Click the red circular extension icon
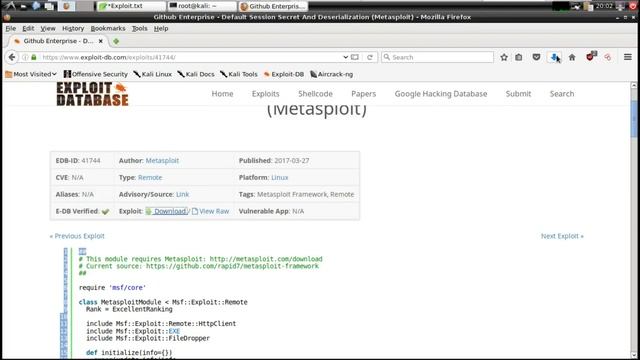 click(x=608, y=58)
